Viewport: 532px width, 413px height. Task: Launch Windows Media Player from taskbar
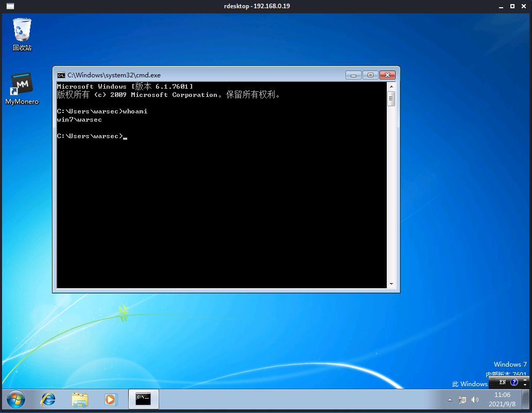(x=111, y=399)
